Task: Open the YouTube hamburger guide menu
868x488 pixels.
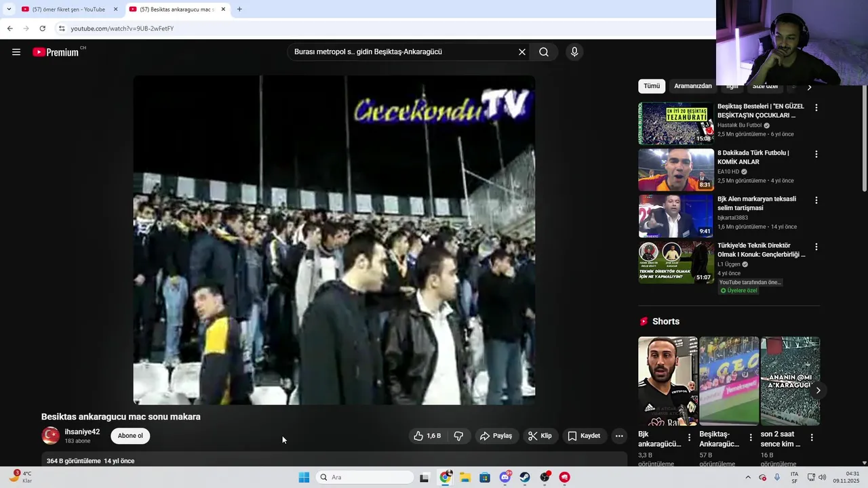Action: pos(16,52)
